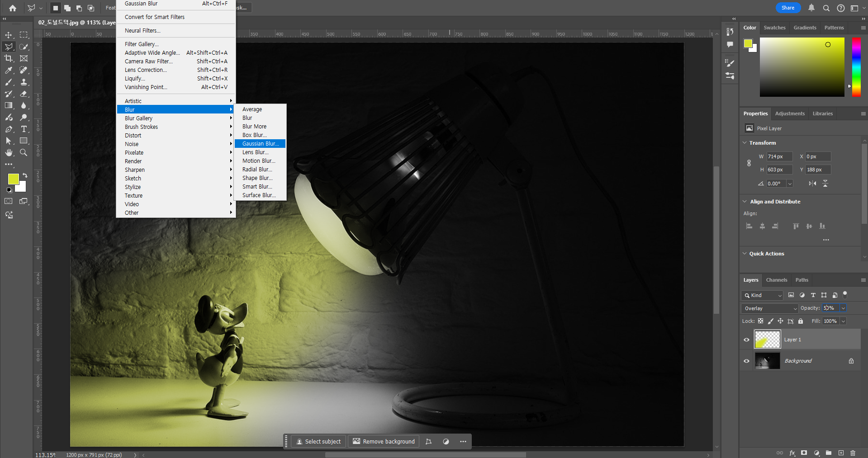The image size is (868, 458).
Task: Toggle Quick Mask mode
Action: pos(9,201)
